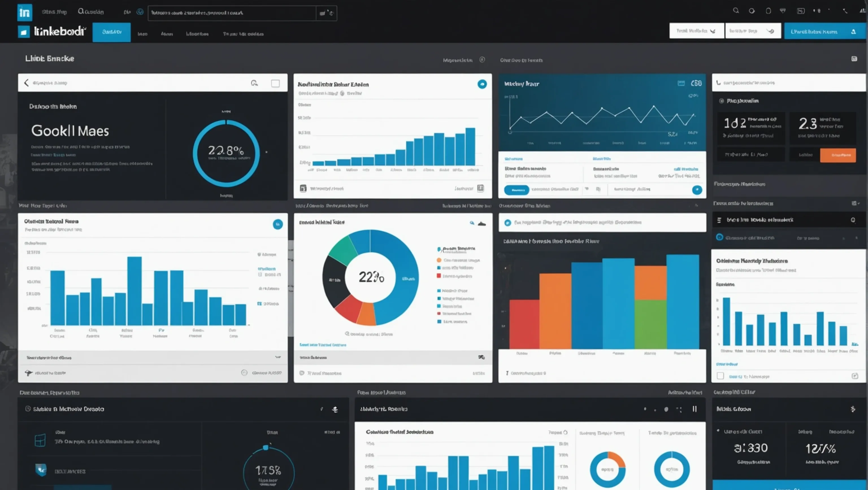Click the cube icon in the bottom-left panel list
The width and height of the screenshot is (868, 490).
click(x=40, y=440)
